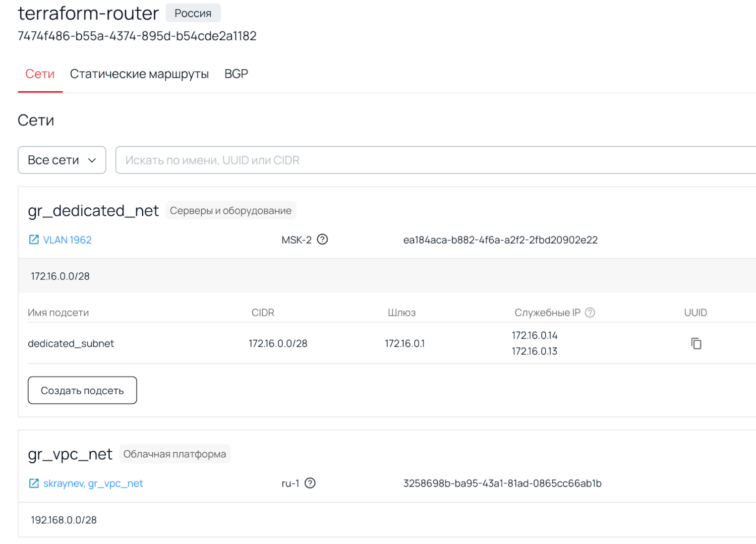Open the BGP tab

pyautogui.click(x=236, y=73)
